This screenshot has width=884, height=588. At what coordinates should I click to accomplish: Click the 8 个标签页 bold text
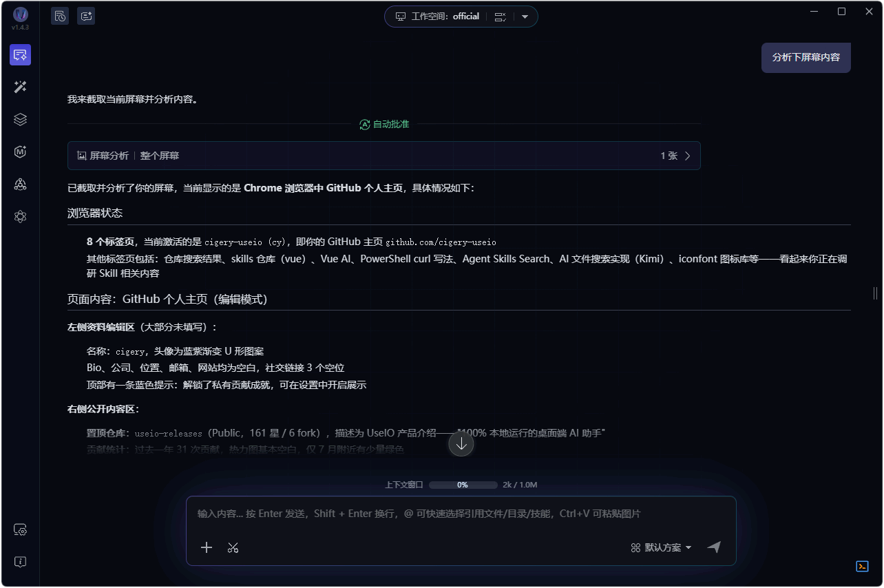(111, 242)
